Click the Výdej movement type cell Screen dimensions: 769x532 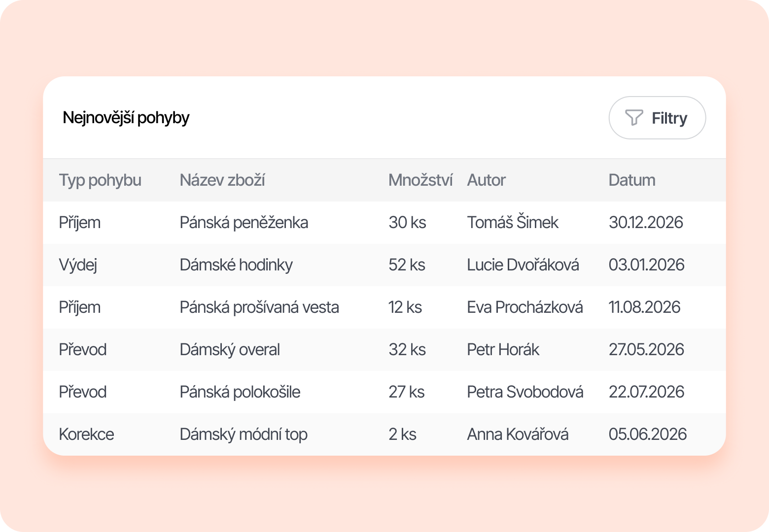pyautogui.click(x=78, y=265)
